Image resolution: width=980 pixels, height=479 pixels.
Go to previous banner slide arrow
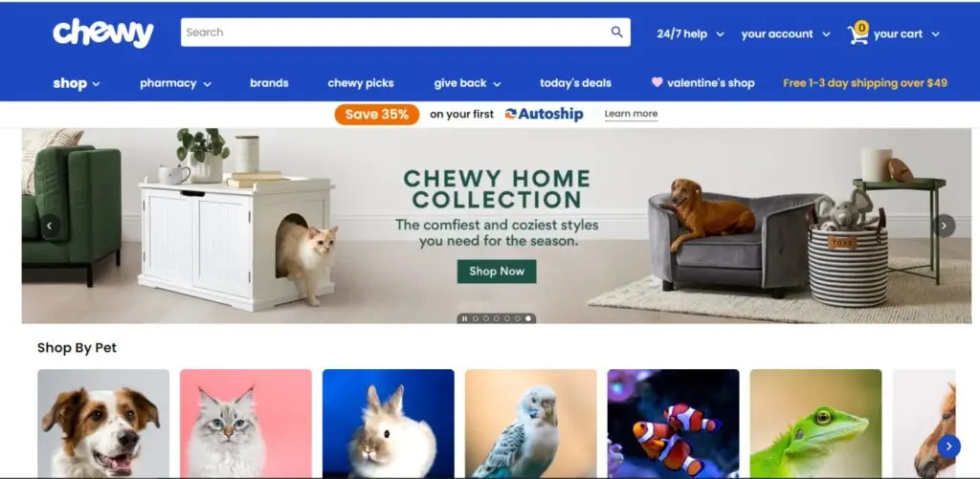coord(51,226)
